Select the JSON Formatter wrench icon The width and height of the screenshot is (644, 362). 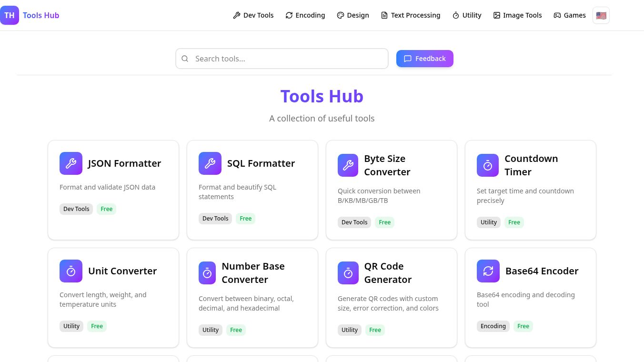71,163
